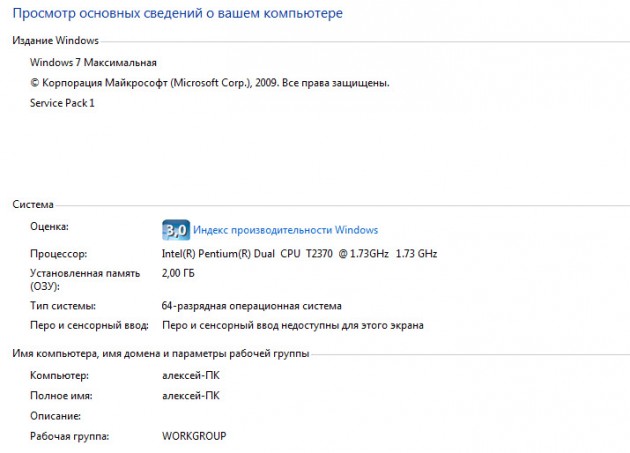
Task: Click the "Оценка:" label
Action: click(50, 227)
